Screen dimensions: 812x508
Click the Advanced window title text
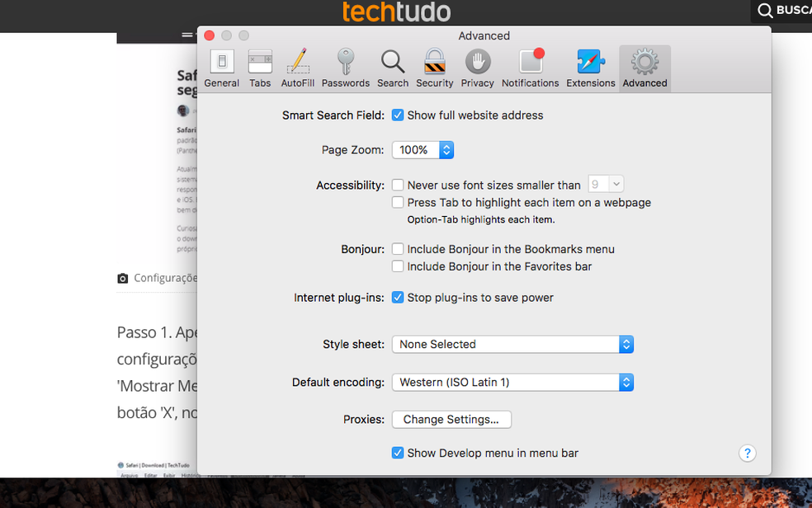(x=484, y=35)
